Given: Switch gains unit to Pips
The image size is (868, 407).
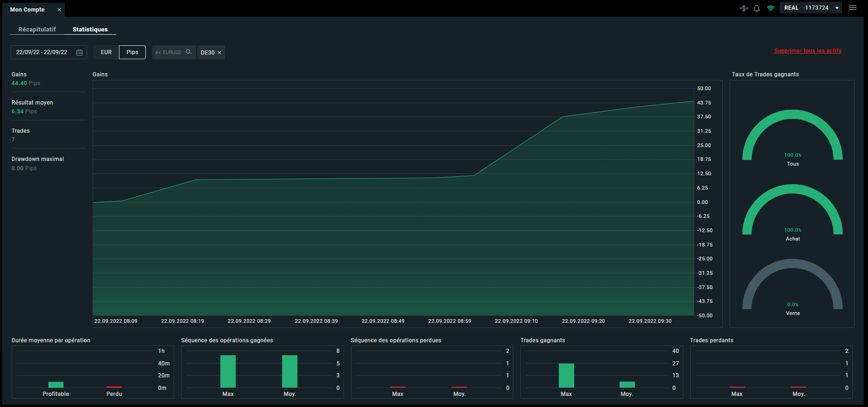Looking at the screenshot, I should [132, 52].
